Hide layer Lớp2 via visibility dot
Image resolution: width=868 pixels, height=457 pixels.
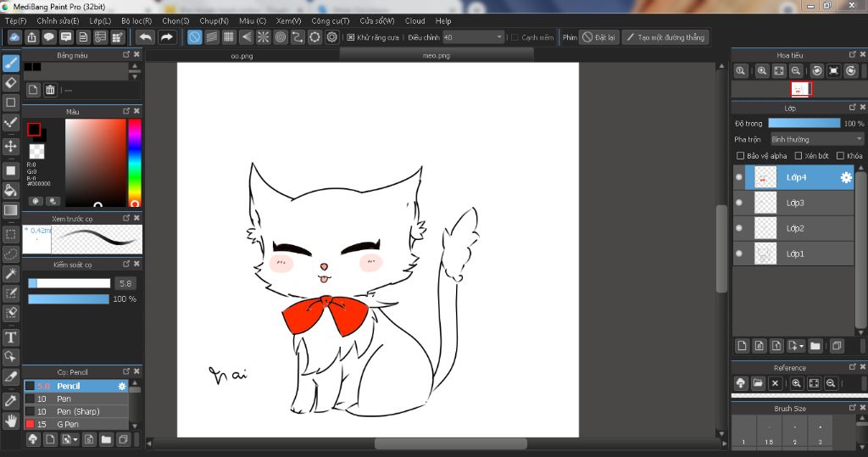pos(739,228)
